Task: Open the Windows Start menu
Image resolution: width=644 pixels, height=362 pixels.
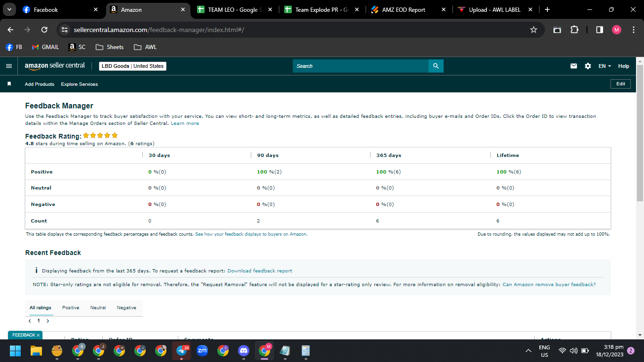Action: point(16,351)
